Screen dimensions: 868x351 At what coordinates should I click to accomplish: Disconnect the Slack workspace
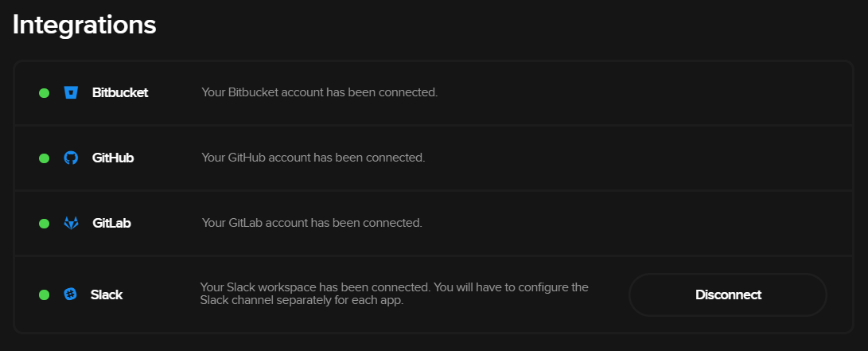[728, 294]
